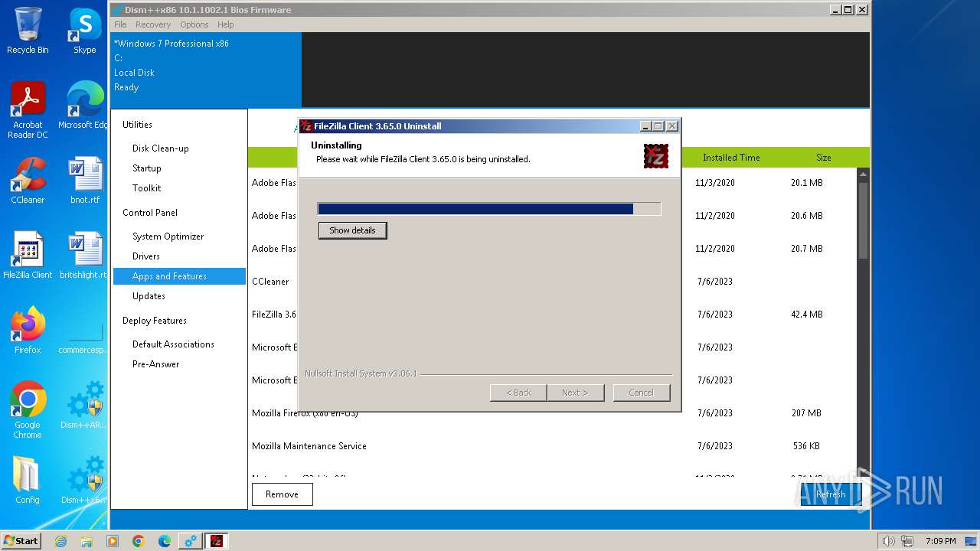Open Config folder on desktop
This screenshot has height=551, width=980.
[x=28, y=481]
